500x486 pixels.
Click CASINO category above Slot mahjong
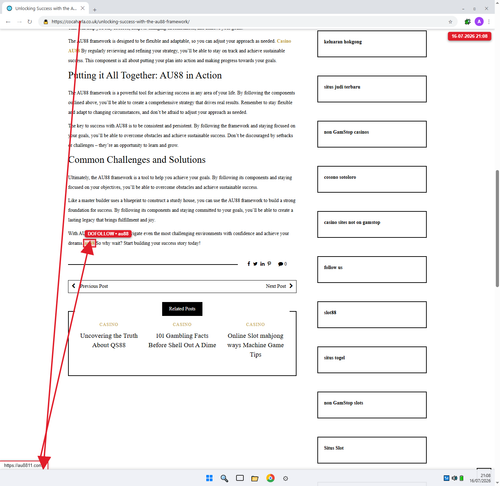[x=255, y=324]
